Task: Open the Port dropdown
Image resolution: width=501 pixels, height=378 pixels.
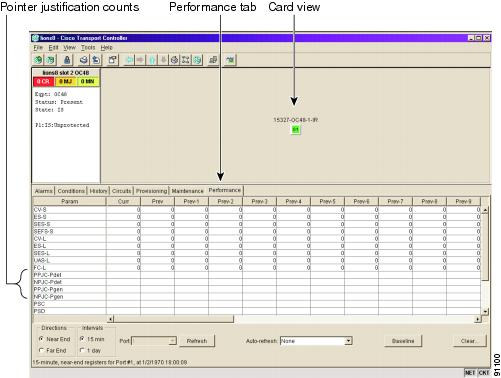Action: [x=172, y=341]
